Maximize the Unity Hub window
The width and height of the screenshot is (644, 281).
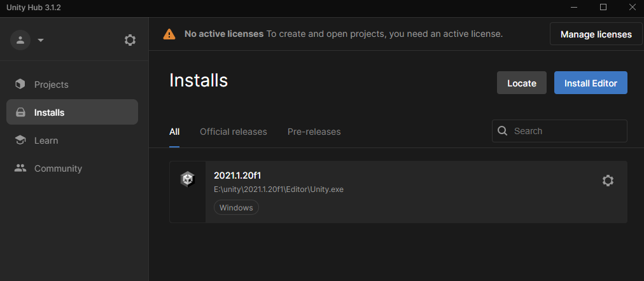click(603, 8)
